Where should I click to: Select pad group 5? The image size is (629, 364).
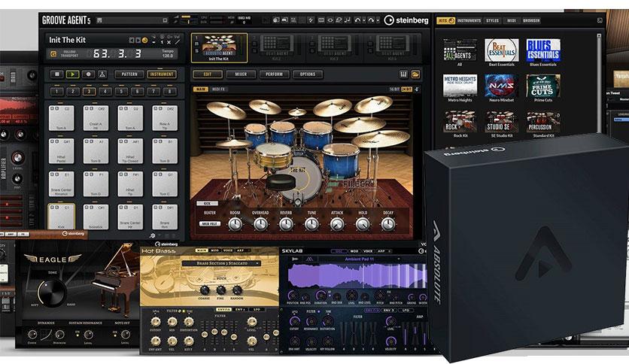pos(121,92)
